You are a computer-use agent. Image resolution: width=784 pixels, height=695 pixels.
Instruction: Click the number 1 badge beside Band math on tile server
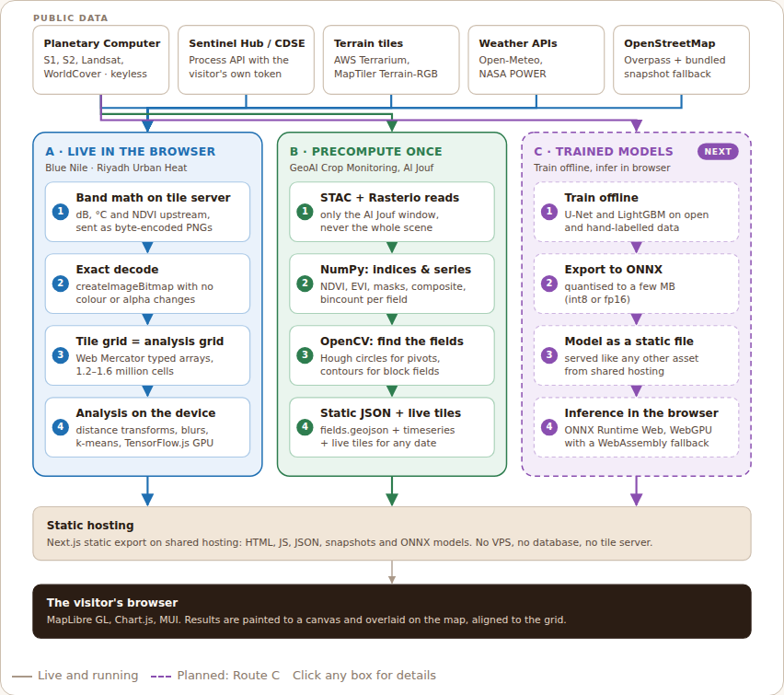pos(61,212)
